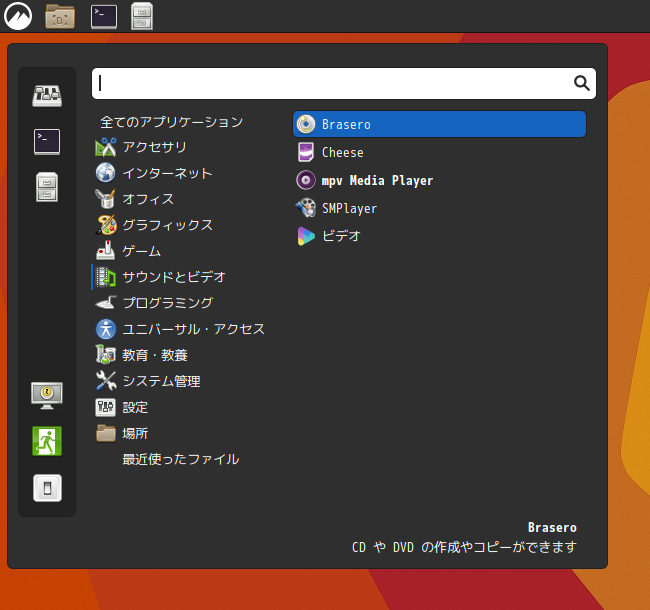Start mpv Media Player
Screen dimensions: 650x610
tap(439, 180)
